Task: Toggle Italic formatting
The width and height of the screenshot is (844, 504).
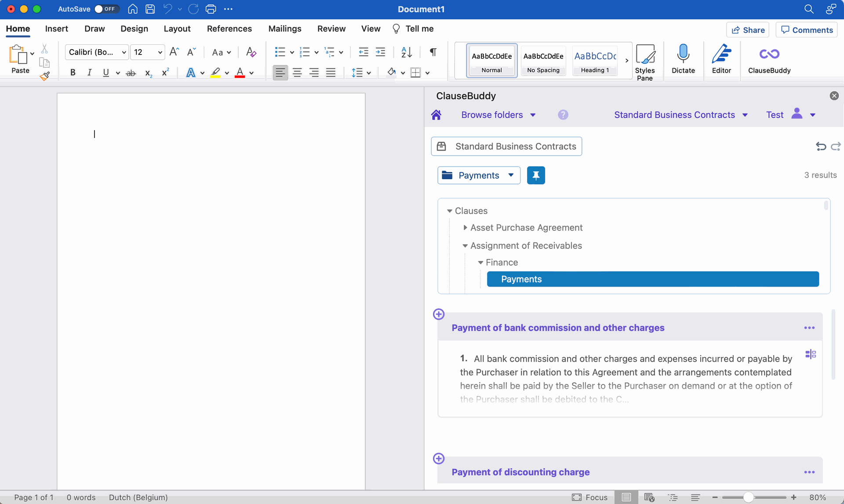Action: [x=89, y=73]
